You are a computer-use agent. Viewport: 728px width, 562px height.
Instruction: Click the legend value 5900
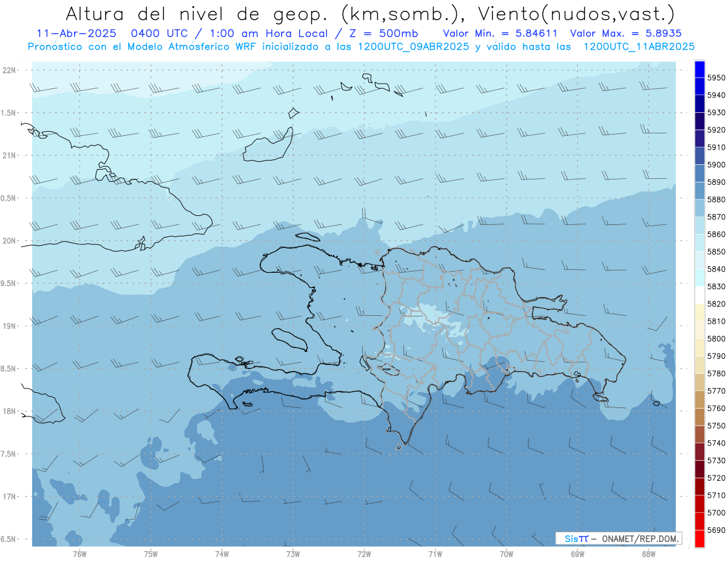(716, 164)
